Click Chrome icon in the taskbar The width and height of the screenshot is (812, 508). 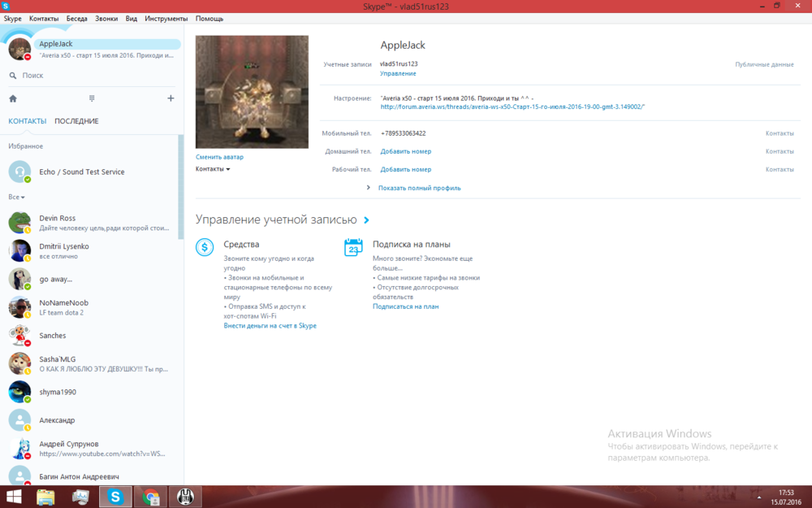coord(151,496)
